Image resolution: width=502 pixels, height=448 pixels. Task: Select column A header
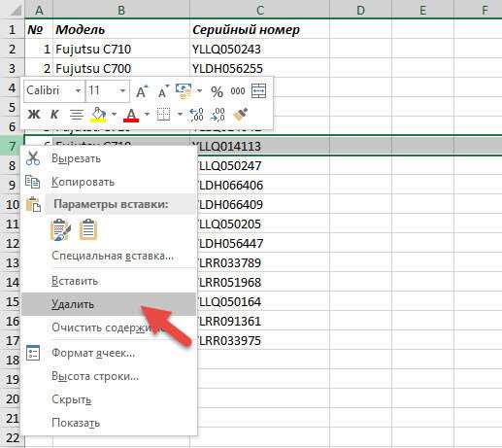tap(39, 10)
